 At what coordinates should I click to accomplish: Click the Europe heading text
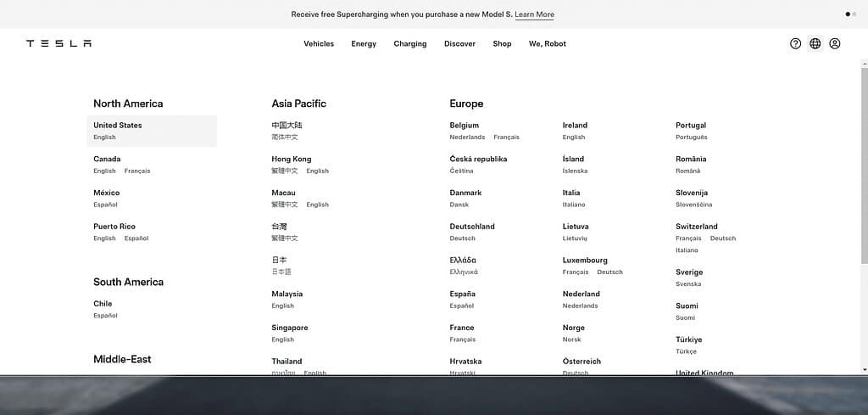pyautogui.click(x=467, y=104)
